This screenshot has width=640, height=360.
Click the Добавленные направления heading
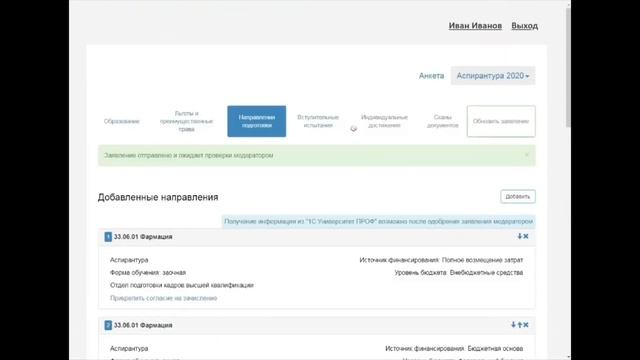click(158, 197)
